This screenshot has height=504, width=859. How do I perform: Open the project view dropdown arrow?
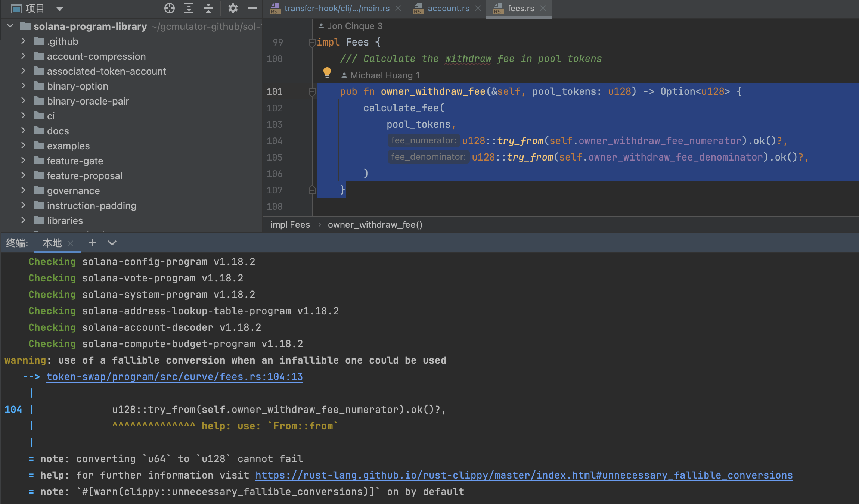click(x=60, y=9)
